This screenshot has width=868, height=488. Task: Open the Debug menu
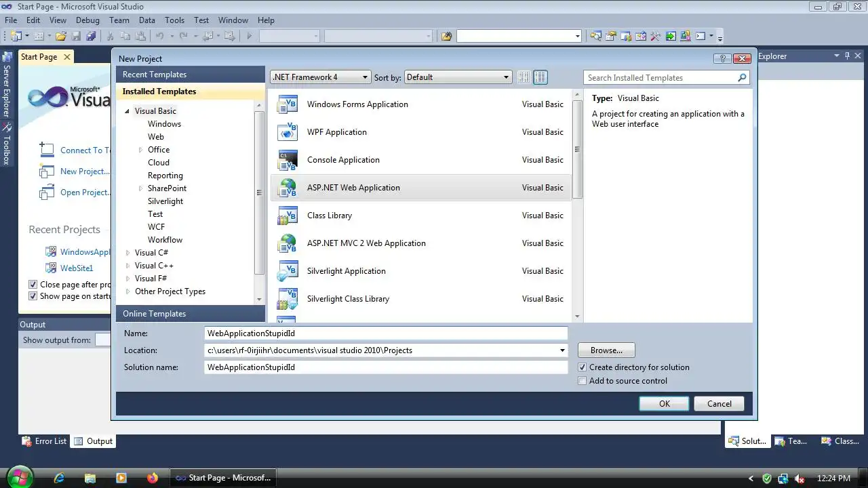[87, 20]
